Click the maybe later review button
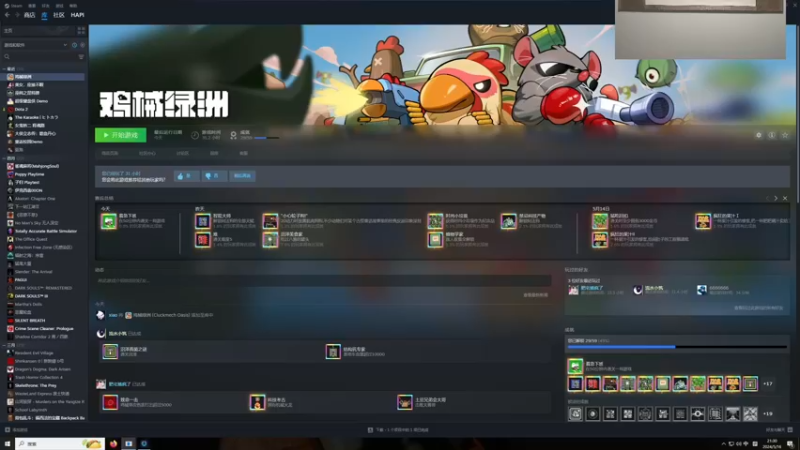The image size is (800, 450). 242,176
